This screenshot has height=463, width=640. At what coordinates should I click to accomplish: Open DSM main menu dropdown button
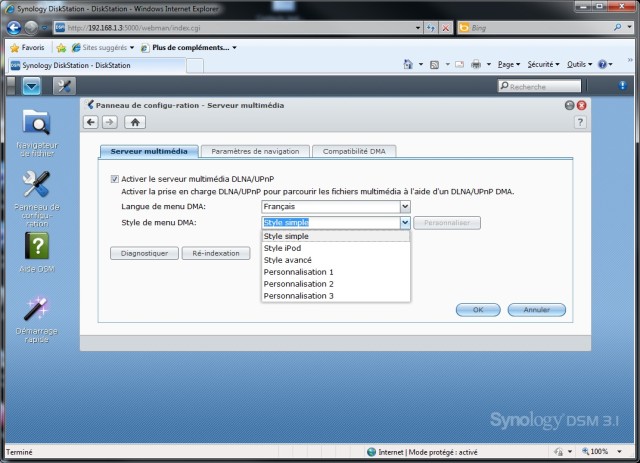click(x=31, y=86)
